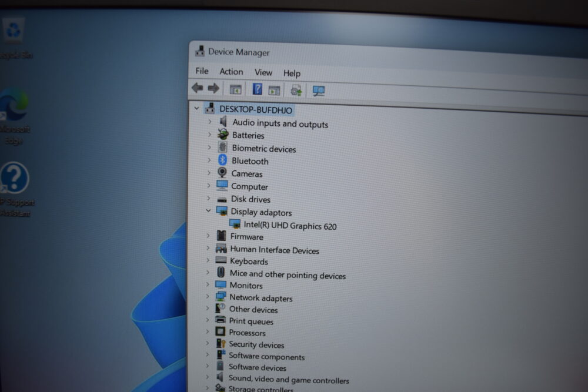Select the 'DESKTOP-BUFDHJO' root label
This screenshot has height=392, width=588.
point(255,109)
